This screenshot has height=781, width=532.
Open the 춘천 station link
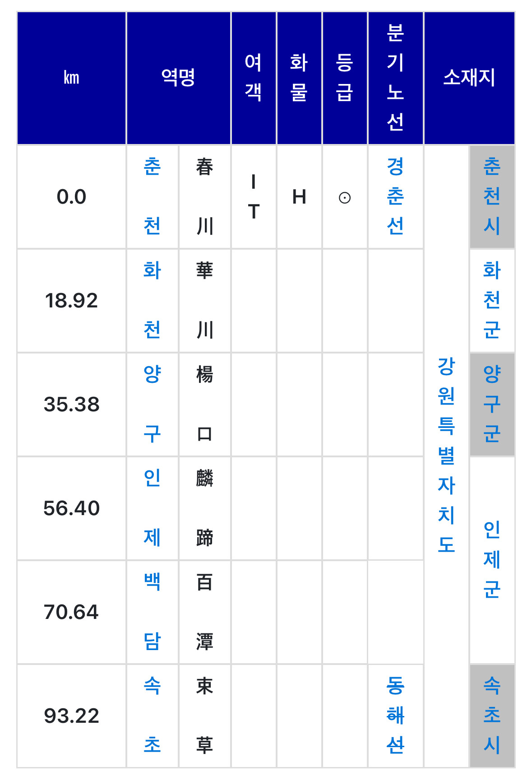152,196
